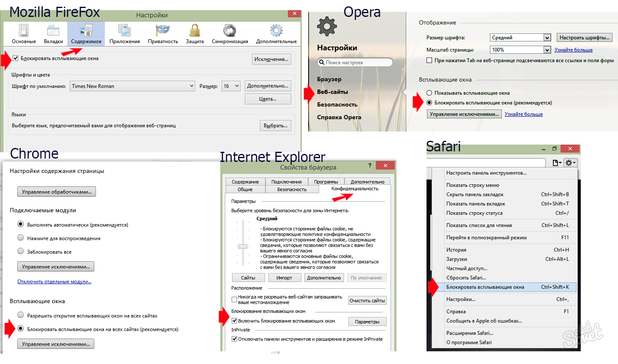Click Opera Поиск настроек search field
618x364 pixels.
pos(355,62)
